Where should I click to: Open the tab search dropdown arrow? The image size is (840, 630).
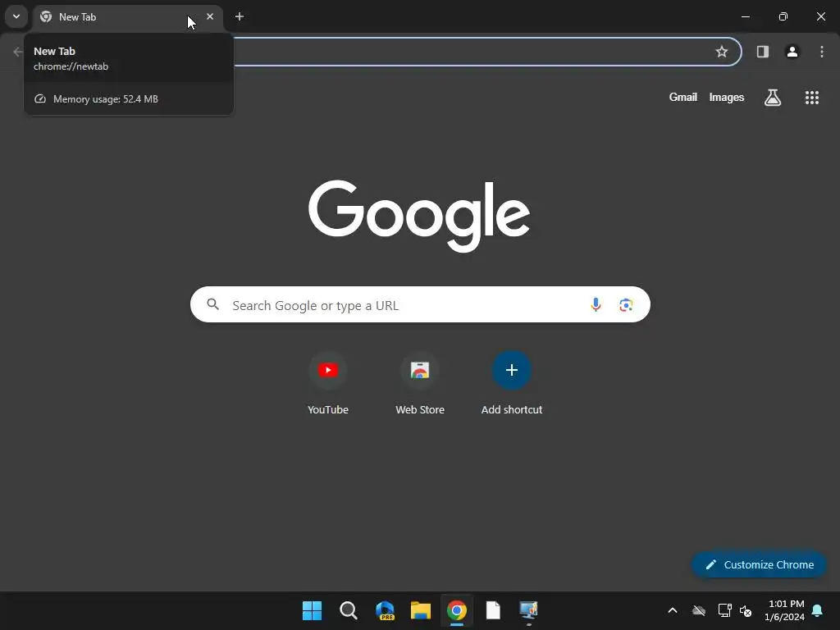coord(16,16)
